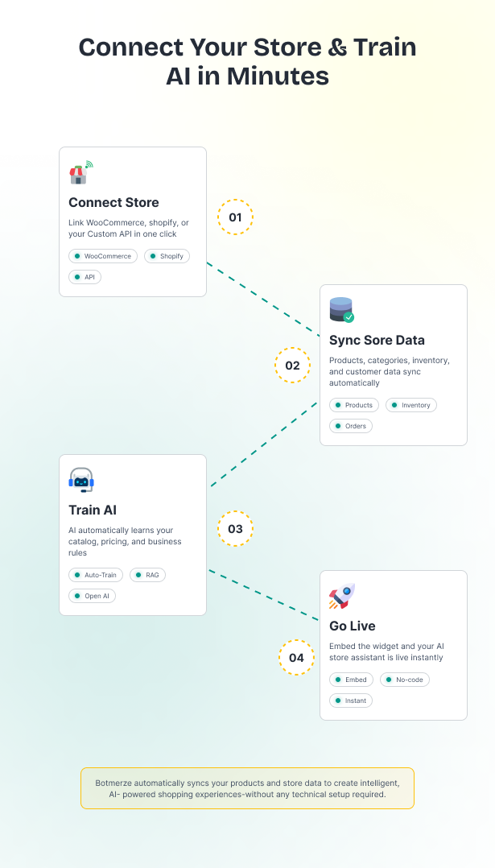Click 'Link WooCommerce, shopify, or' description text
495x868 pixels.
129,222
